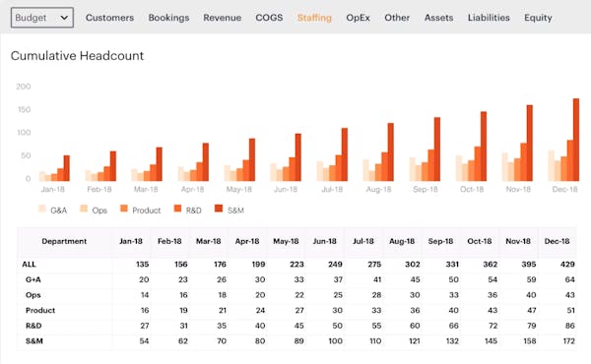Open the Liabilities tab
The width and height of the screenshot is (591, 364).
pos(489,18)
